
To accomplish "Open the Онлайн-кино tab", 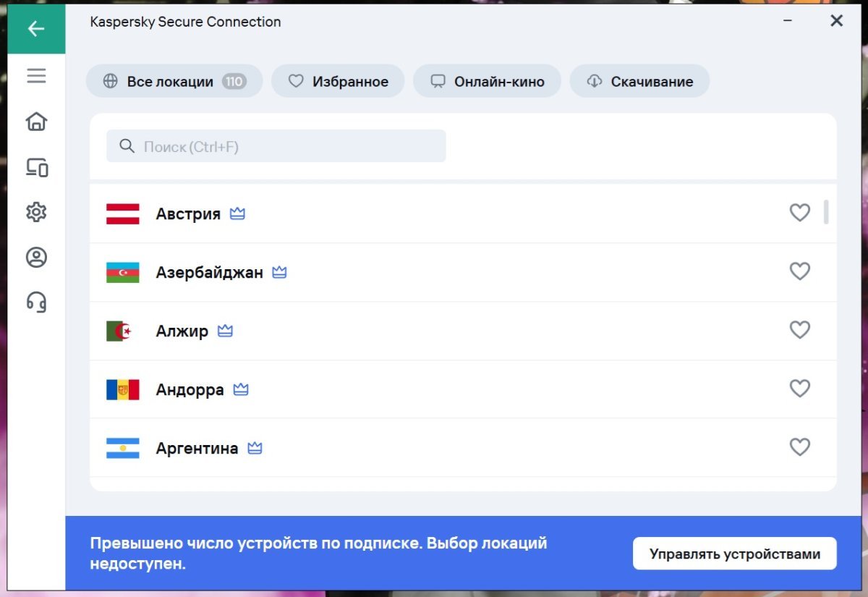I will pyautogui.click(x=487, y=82).
